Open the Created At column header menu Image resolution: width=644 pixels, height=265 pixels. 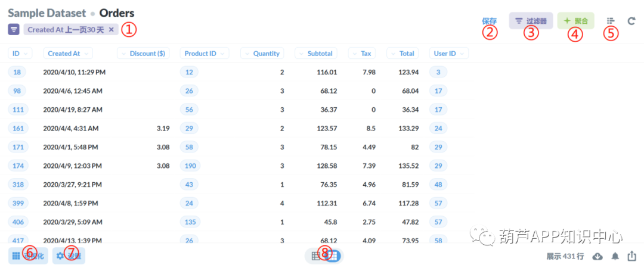pos(68,54)
